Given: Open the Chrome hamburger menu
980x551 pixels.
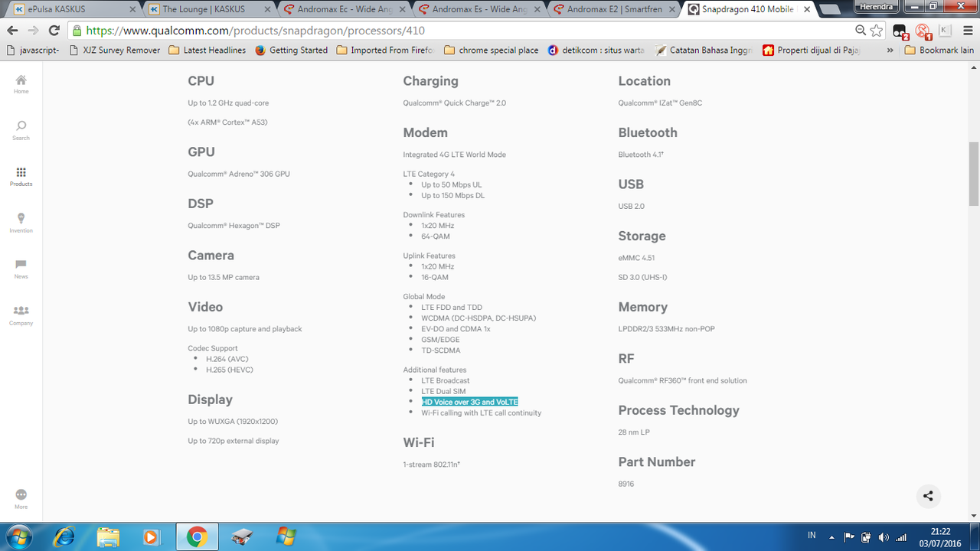Looking at the screenshot, I should pos(966,31).
